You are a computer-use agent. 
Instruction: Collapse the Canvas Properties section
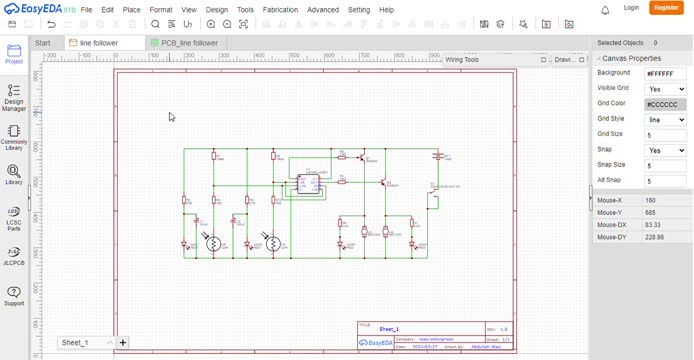click(x=599, y=58)
